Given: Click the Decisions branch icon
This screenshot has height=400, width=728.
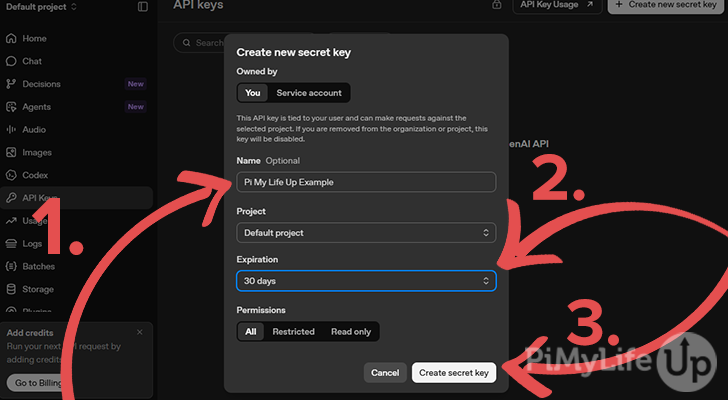Looking at the screenshot, I should pyautogui.click(x=11, y=84).
